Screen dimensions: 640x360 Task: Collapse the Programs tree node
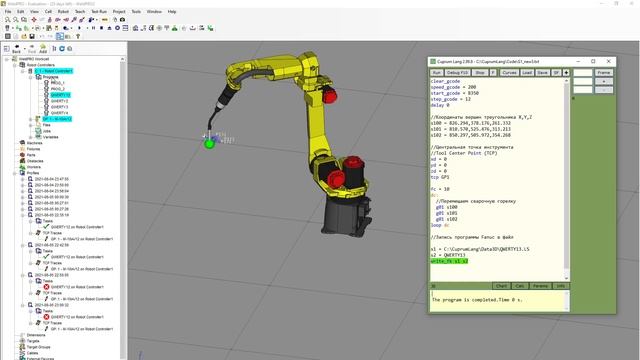(31, 77)
